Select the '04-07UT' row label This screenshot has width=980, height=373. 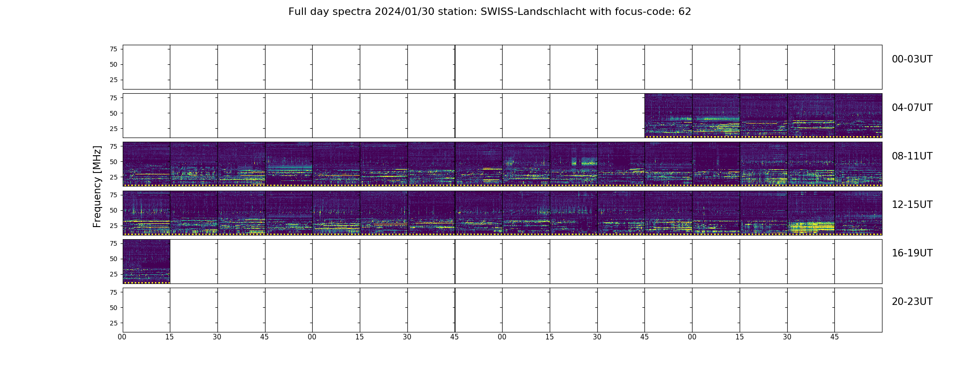pos(912,108)
